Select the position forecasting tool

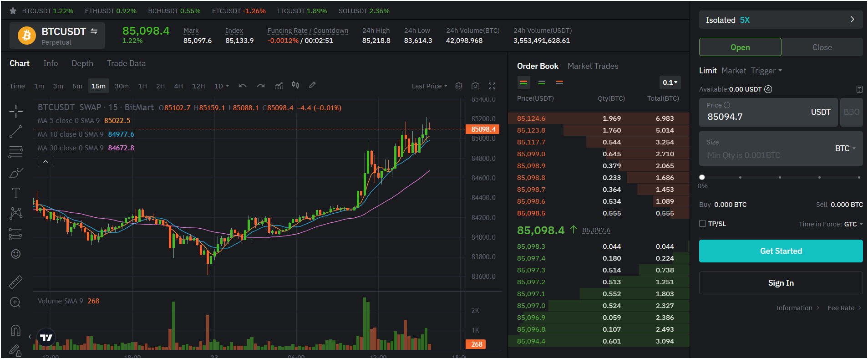[x=15, y=234]
